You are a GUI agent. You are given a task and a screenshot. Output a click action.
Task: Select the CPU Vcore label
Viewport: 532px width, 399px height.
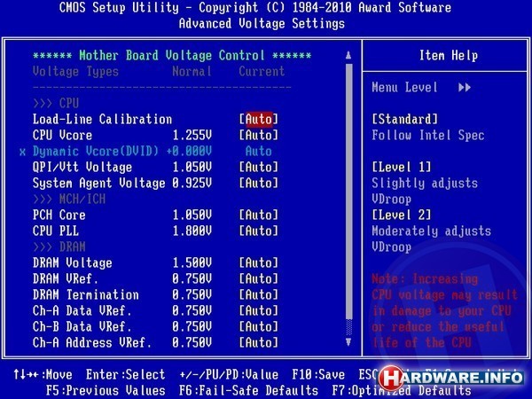(x=62, y=135)
